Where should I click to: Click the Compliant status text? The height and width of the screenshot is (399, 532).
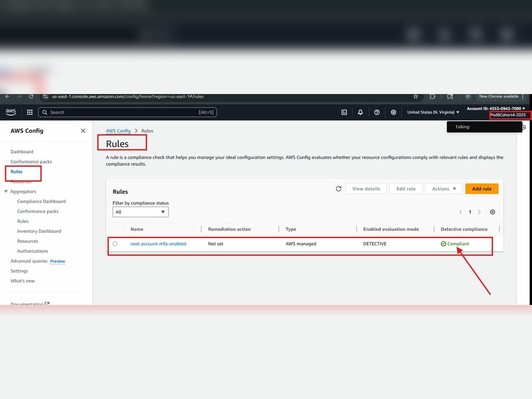(458, 244)
